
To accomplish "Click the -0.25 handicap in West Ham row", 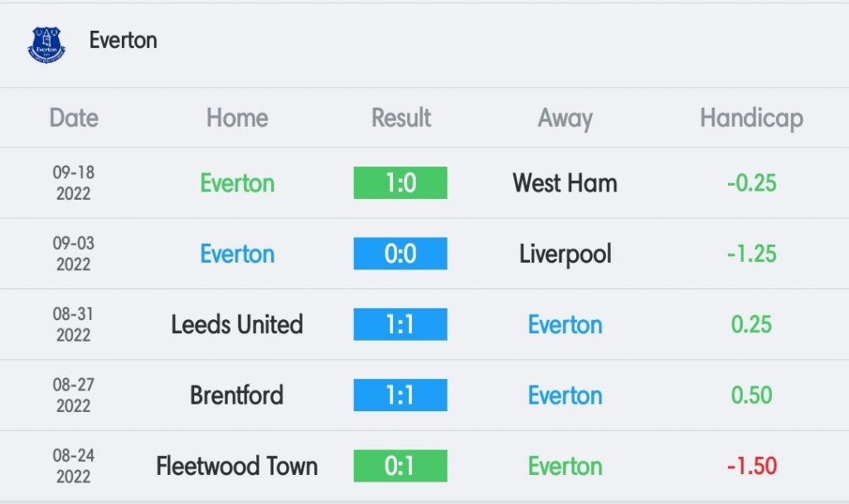I will click(751, 183).
